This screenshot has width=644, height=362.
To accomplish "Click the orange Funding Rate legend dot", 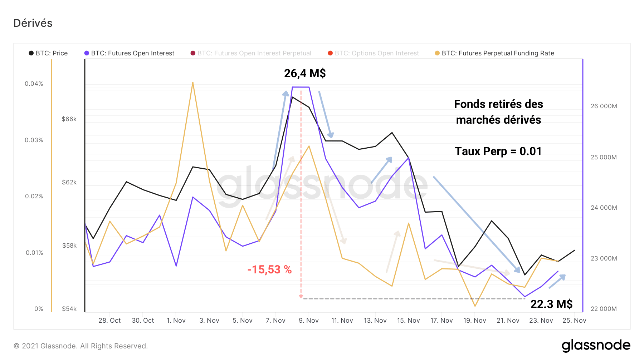I will tap(437, 53).
